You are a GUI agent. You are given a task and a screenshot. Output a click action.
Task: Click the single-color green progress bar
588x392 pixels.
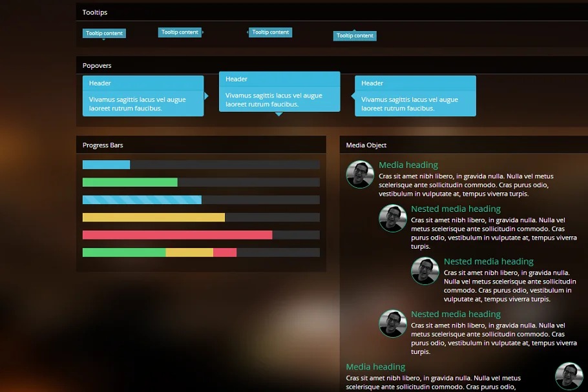click(x=130, y=182)
